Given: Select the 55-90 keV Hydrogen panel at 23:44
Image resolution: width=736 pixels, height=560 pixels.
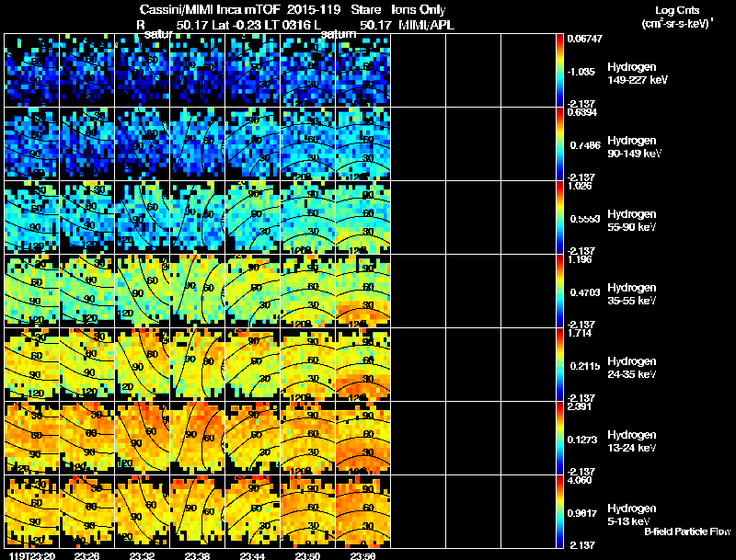Looking at the screenshot, I should click(x=252, y=218).
